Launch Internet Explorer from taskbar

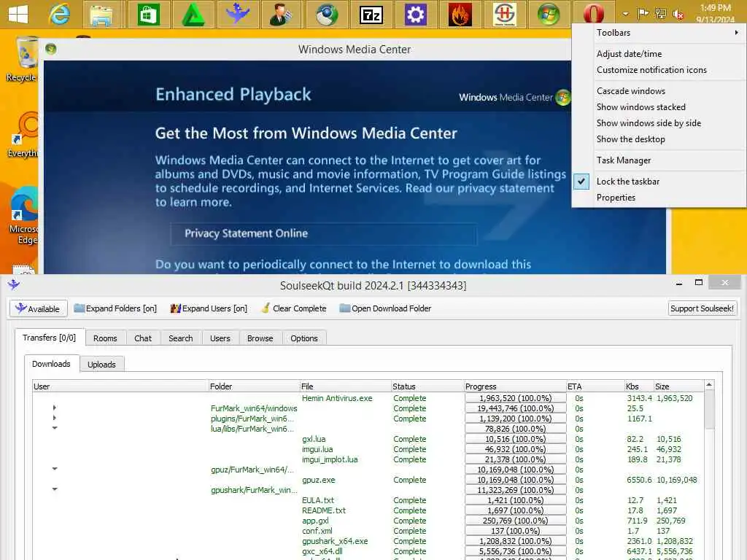(x=59, y=15)
